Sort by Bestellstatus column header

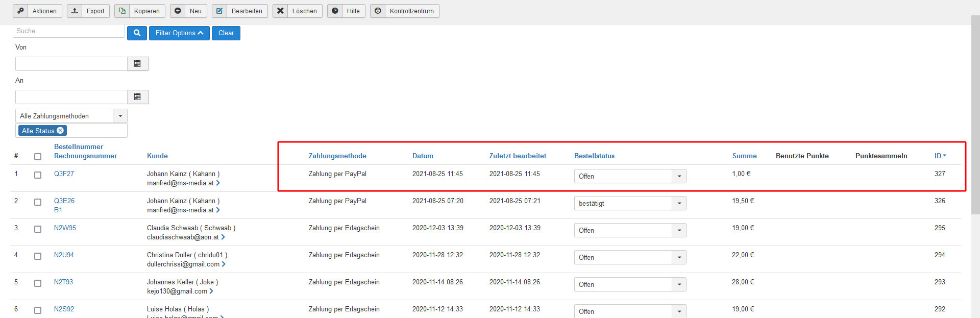(594, 156)
